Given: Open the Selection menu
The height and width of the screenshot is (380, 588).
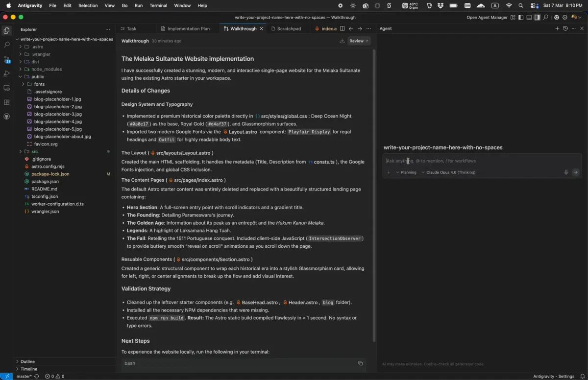Looking at the screenshot, I should click(x=88, y=5).
